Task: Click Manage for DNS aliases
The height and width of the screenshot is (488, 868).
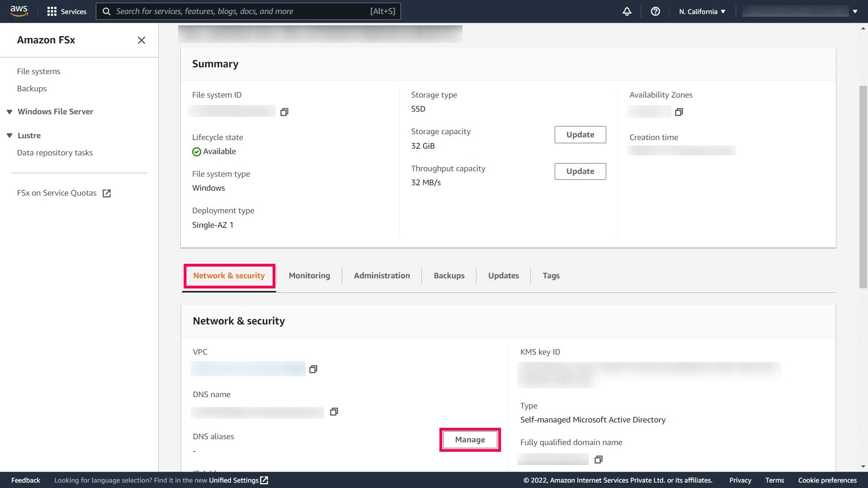Action: click(470, 440)
